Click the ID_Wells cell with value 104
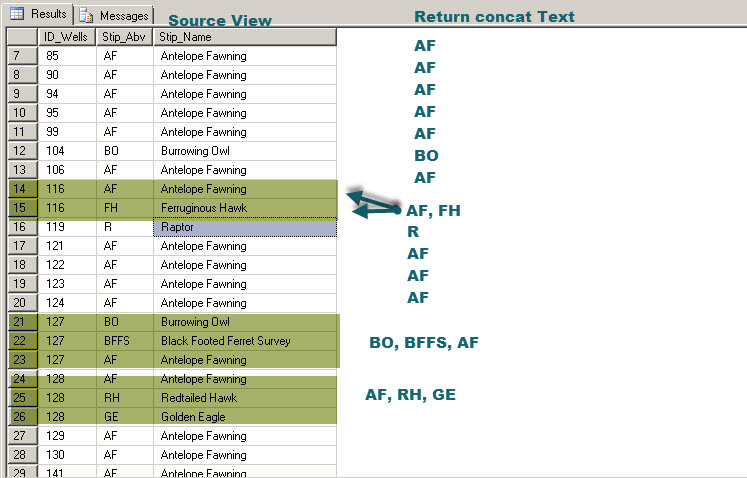 pos(66,151)
